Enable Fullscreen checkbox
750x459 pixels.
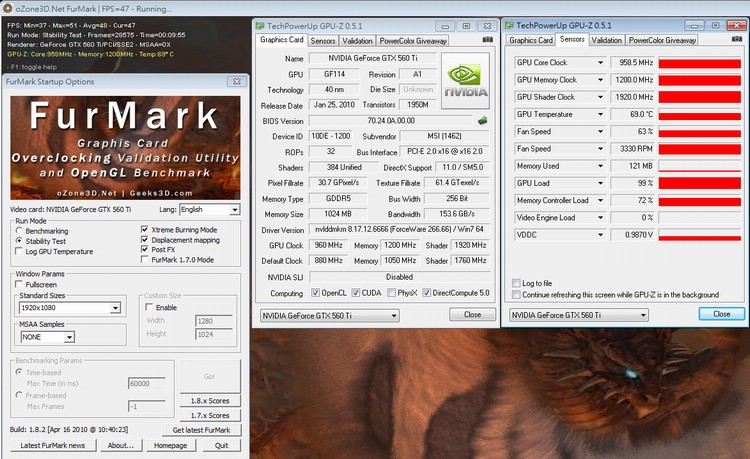[x=19, y=284]
